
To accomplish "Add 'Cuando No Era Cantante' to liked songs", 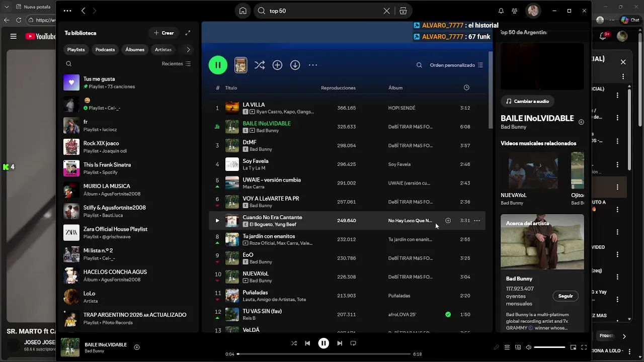I will point(448,220).
